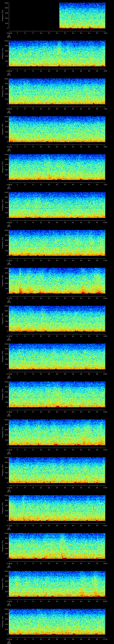Screen dimensions: 114x644
Task: Select the 12:00 end-of-axis time label
Action: coord(105,298)
